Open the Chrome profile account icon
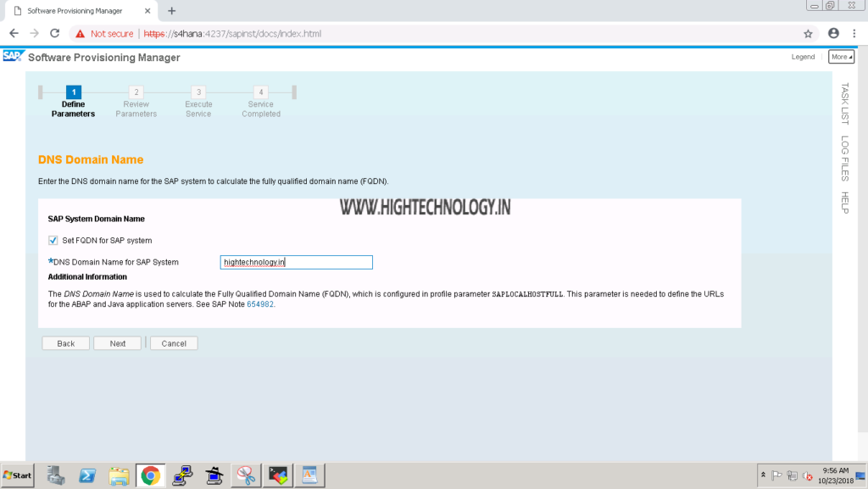 834,34
